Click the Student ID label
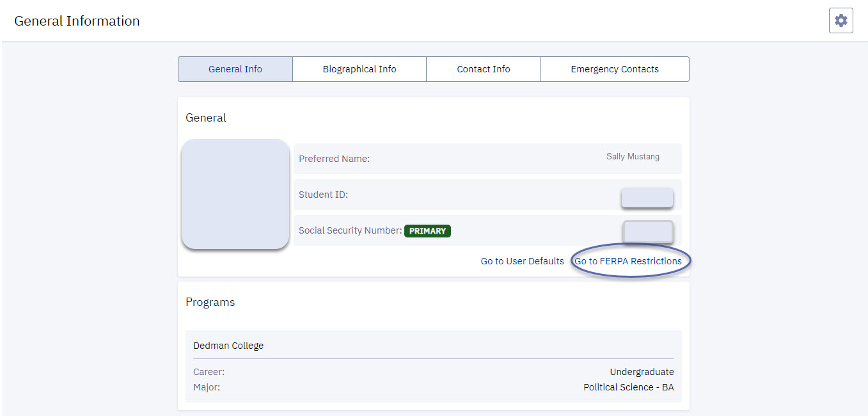Viewport: 868px width, 416px height. point(323,195)
